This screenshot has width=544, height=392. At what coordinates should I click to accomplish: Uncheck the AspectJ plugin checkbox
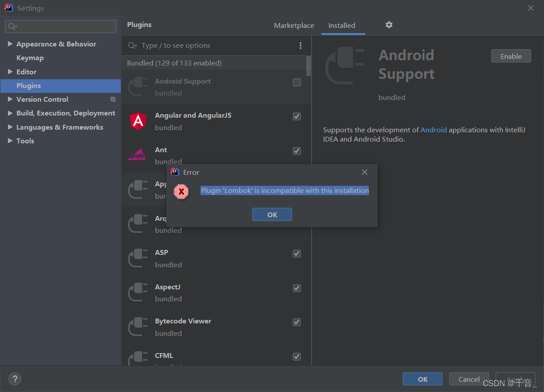coord(297,288)
